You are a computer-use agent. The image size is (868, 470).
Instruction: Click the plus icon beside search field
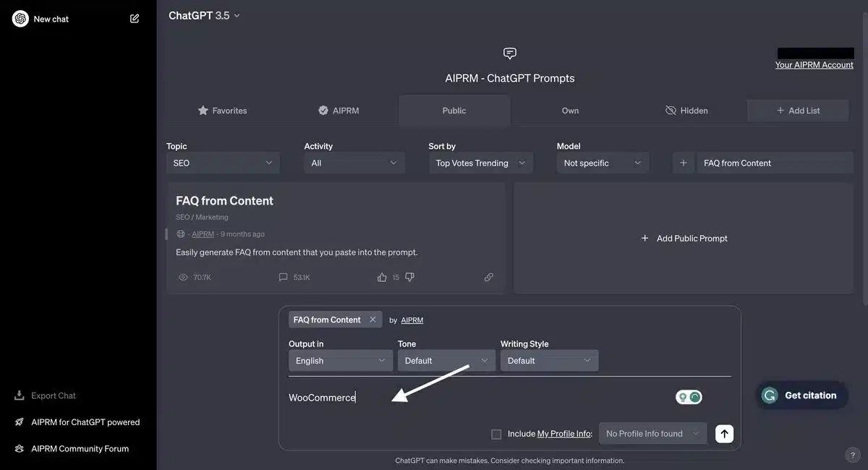click(684, 163)
